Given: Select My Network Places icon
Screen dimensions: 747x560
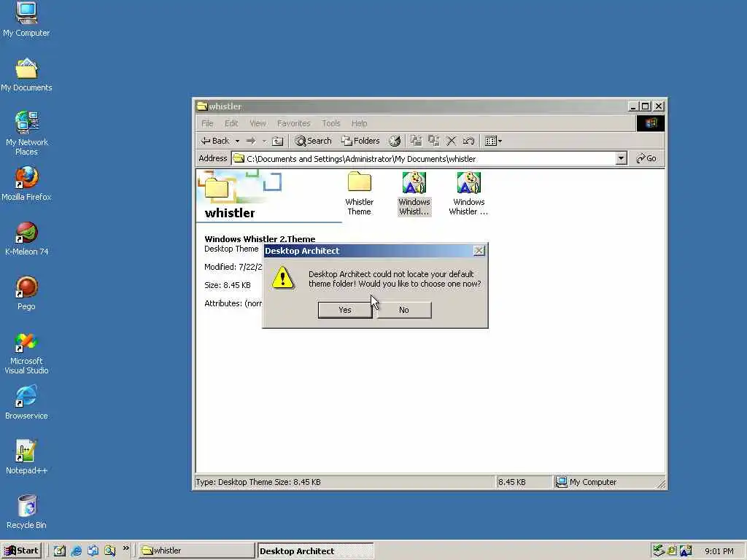Looking at the screenshot, I should tap(26, 133).
